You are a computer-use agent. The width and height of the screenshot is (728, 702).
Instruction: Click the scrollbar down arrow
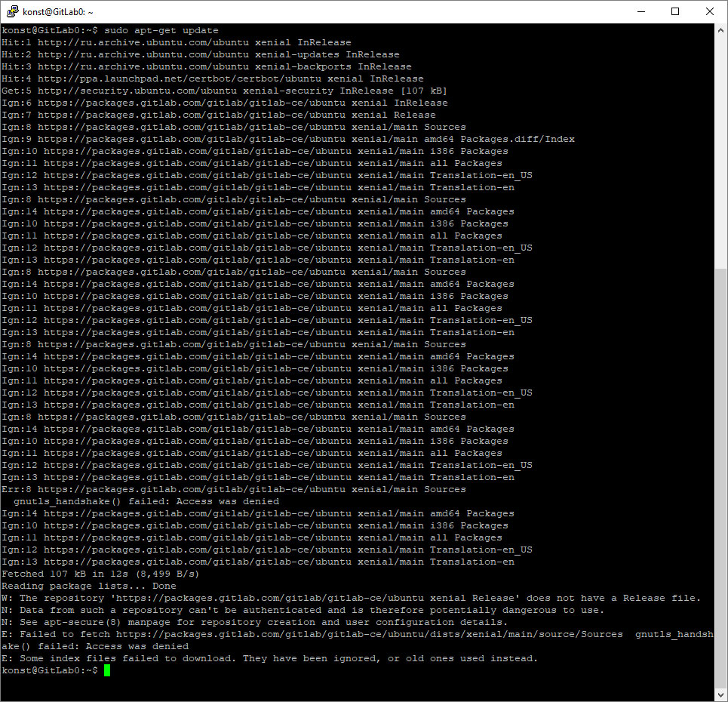720,695
